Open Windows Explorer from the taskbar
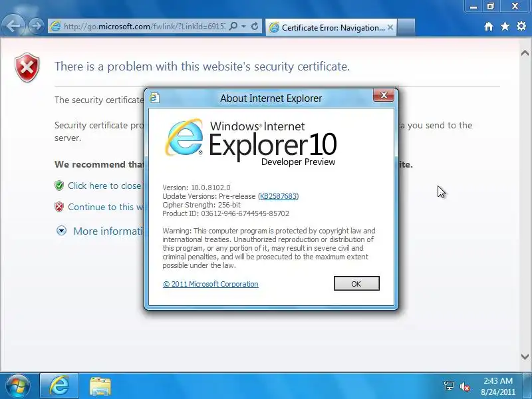The height and width of the screenshot is (399, 532). 100,386
